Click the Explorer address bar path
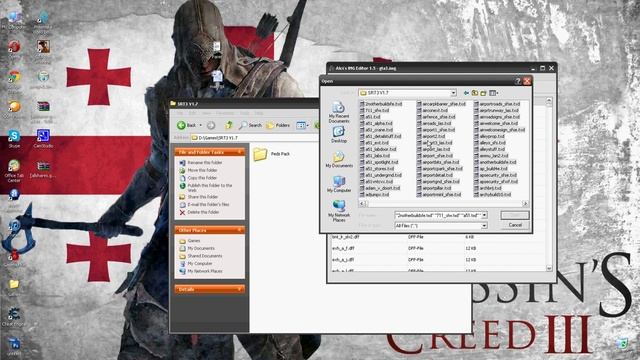The height and width of the screenshot is (360, 640). (218, 138)
